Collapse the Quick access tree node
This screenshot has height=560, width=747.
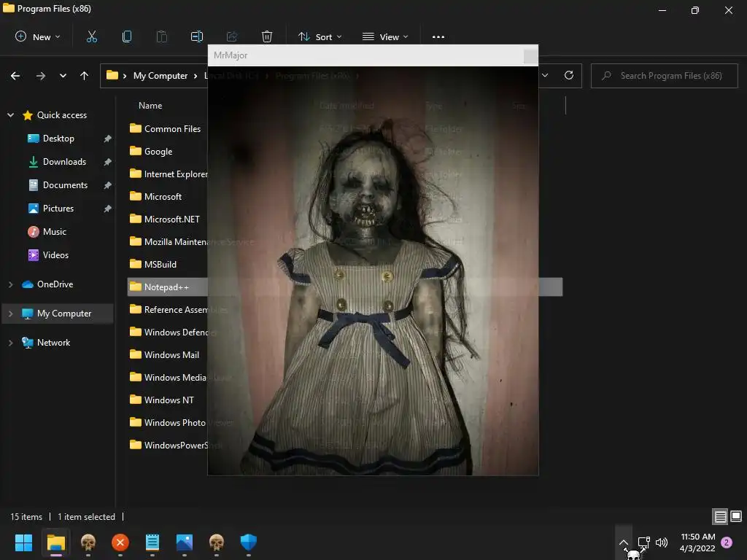pyautogui.click(x=10, y=115)
